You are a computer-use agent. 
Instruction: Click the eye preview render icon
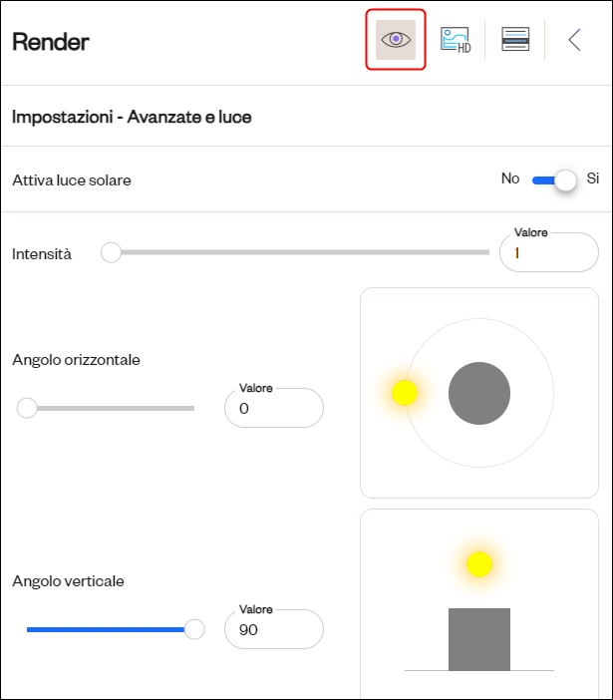[396, 40]
